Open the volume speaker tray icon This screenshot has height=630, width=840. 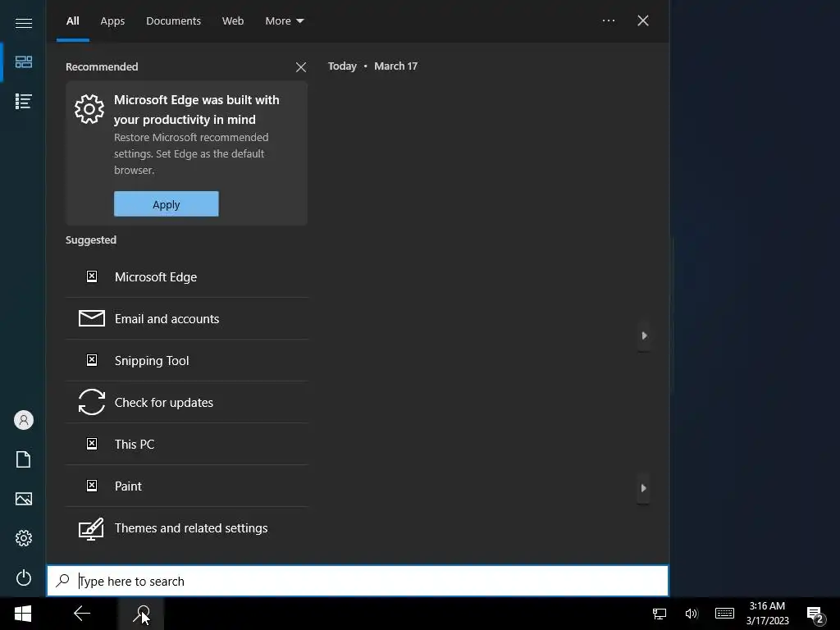(691, 614)
